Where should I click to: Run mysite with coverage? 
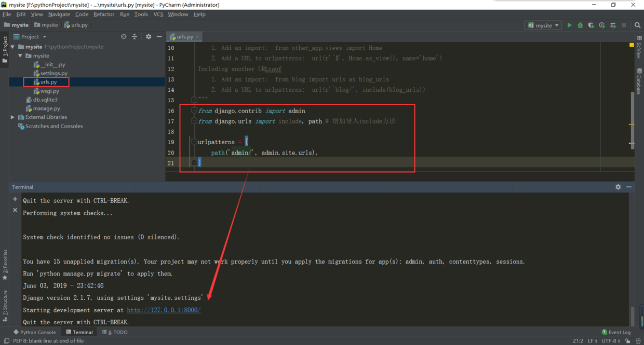(591, 25)
